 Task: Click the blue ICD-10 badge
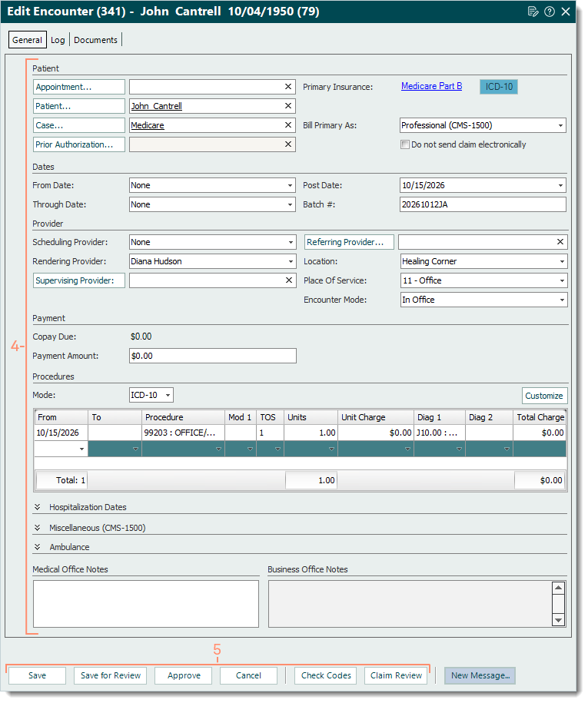pyautogui.click(x=499, y=87)
